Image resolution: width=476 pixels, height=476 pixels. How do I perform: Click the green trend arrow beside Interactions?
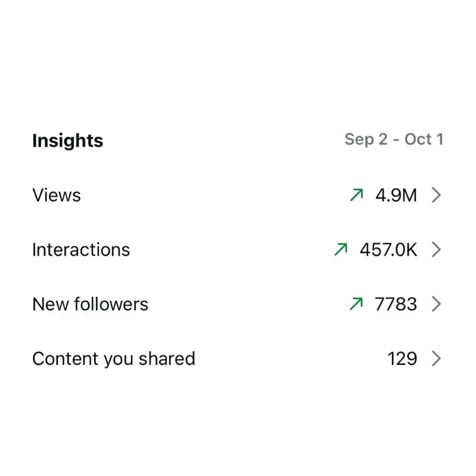[341, 250]
